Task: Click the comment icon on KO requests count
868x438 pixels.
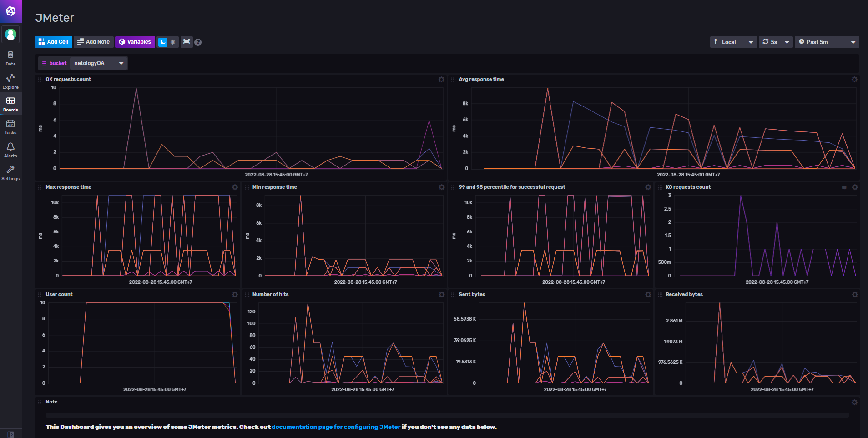Action: [x=844, y=187]
